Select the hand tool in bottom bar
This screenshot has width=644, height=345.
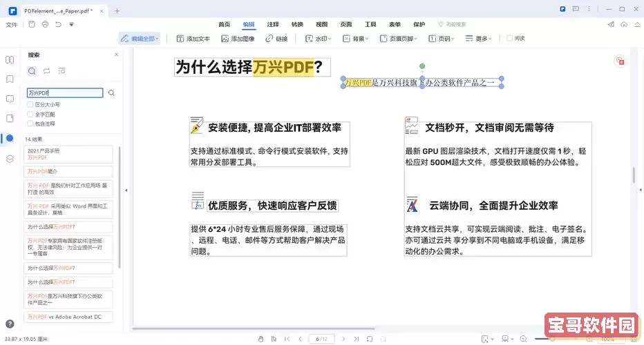pyautogui.click(x=261, y=339)
